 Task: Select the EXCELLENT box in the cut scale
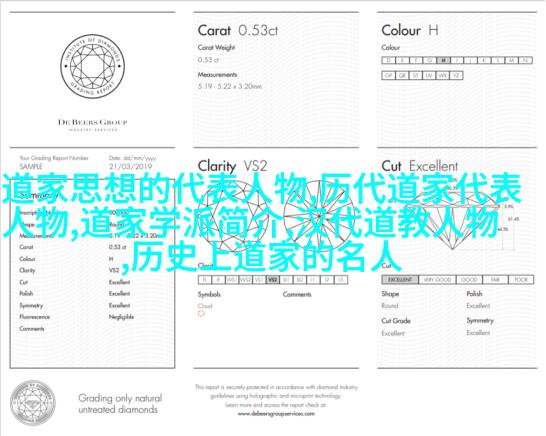click(x=400, y=280)
